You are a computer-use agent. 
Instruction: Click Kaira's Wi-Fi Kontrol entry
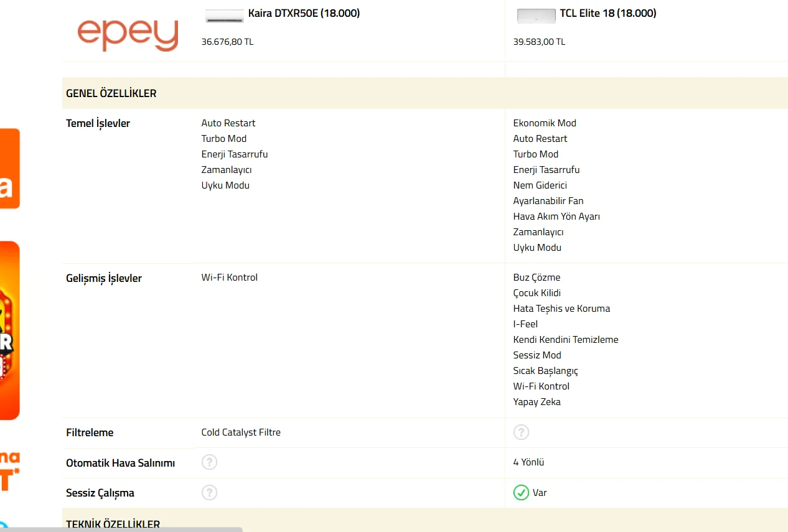click(230, 278)
